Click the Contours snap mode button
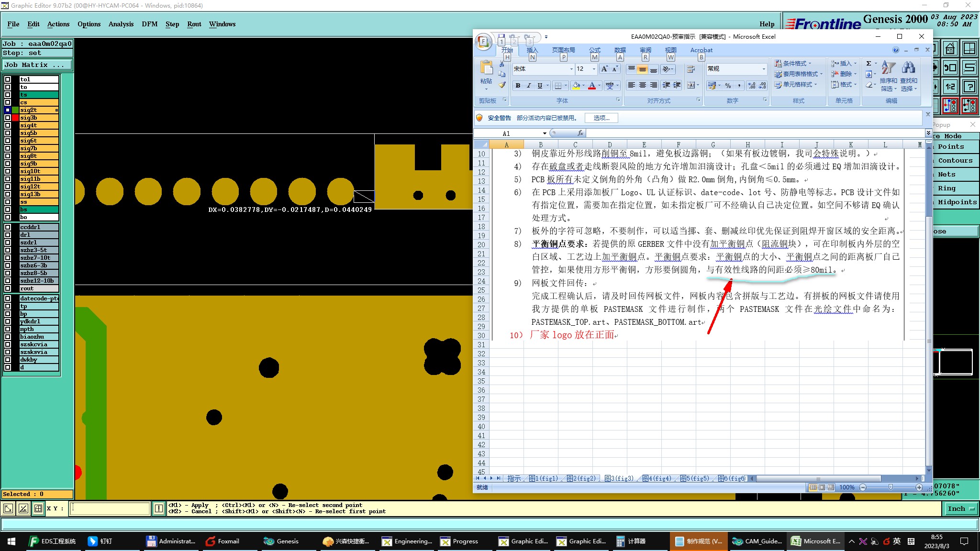The width and height of the screenshot is (980, 551). click(x=955, y=161)
